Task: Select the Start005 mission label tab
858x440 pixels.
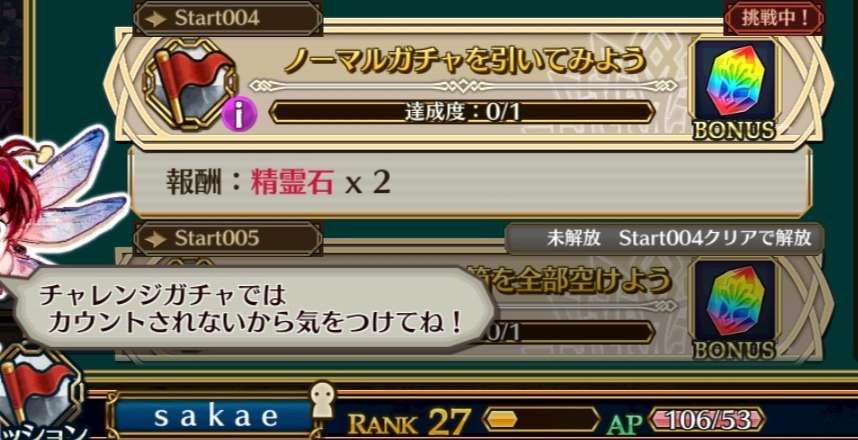Action: pyautogui.click(x=228, y=239)
